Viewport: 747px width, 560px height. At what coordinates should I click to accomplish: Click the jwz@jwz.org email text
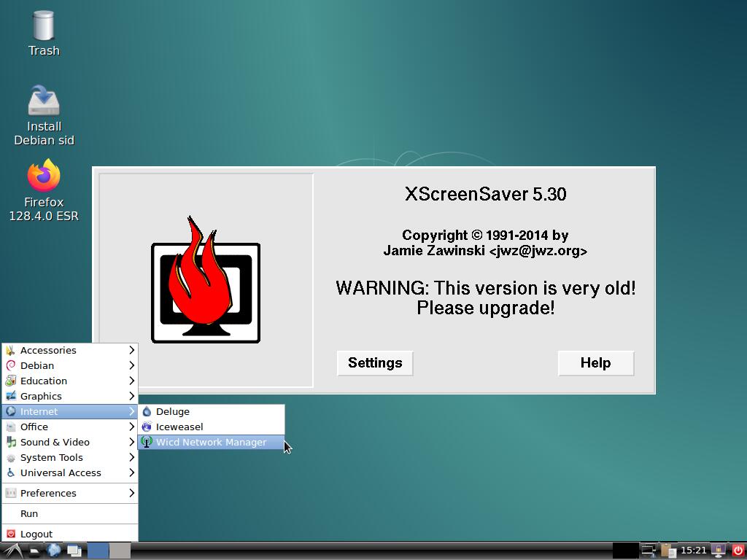click(538, 251)
